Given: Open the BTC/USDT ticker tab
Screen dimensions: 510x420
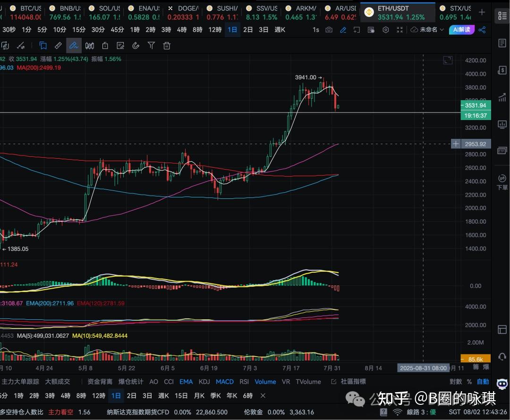Looking at the screenshot, I should [x=25, y=12].
